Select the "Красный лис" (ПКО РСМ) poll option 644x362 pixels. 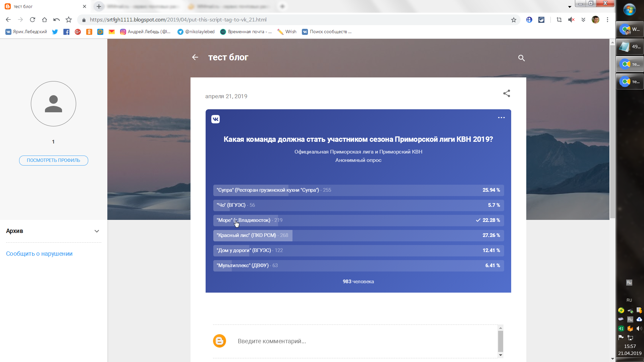pos(358,235)
